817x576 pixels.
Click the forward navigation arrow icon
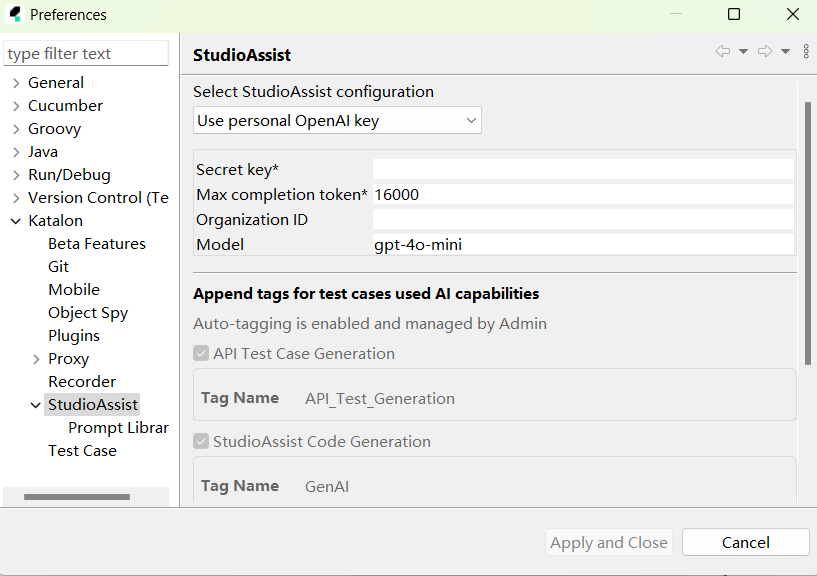tap(765, 52)
